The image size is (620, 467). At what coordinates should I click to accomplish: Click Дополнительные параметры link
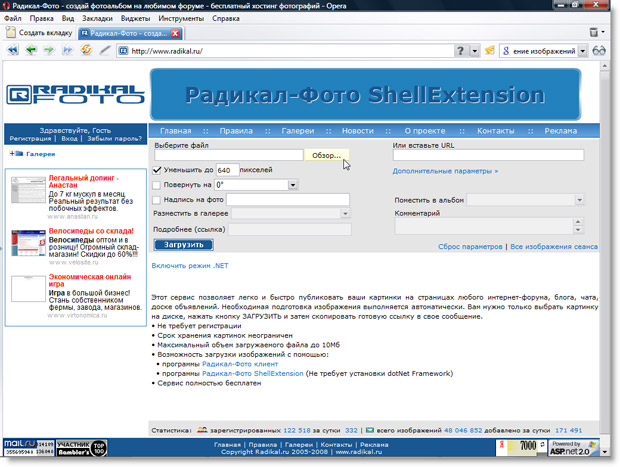(445, 171)
